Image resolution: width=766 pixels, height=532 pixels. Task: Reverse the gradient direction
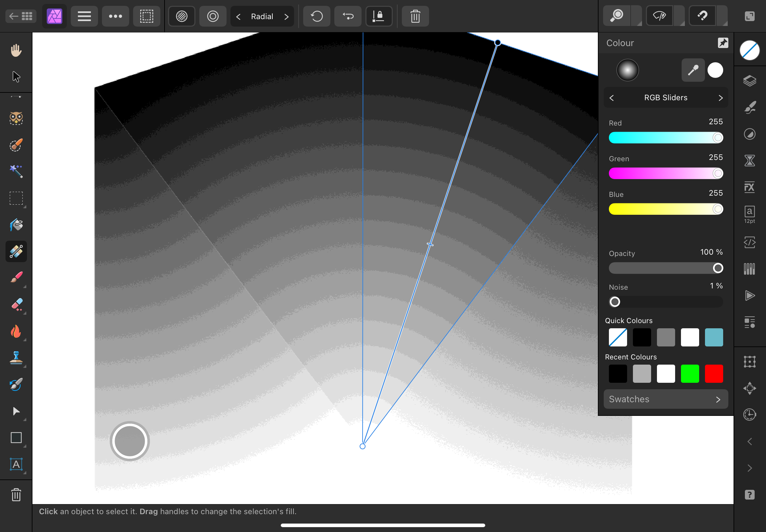348,16
